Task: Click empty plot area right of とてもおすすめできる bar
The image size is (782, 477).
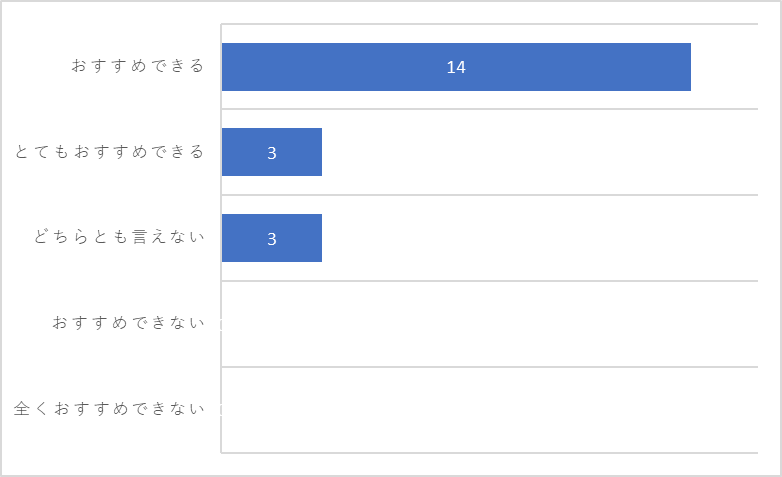Action: point(540,152)
